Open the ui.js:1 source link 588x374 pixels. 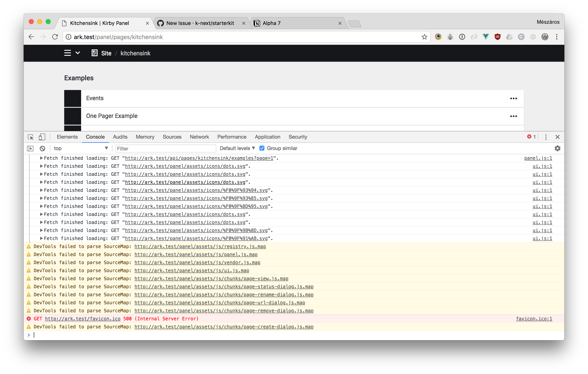(542, 166)
